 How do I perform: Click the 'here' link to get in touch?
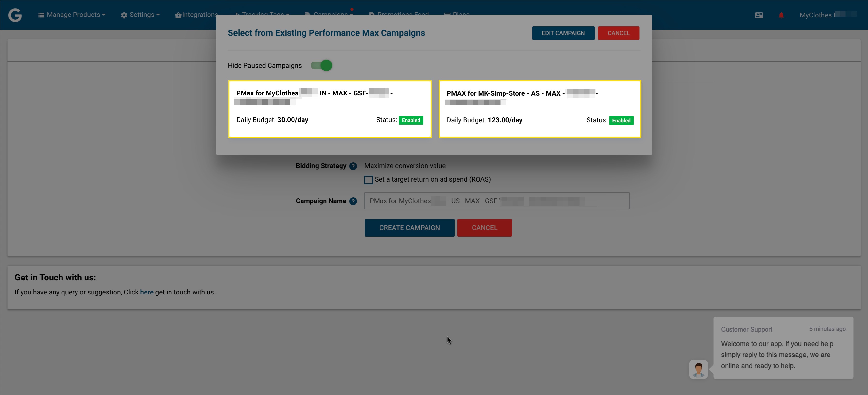147,292
